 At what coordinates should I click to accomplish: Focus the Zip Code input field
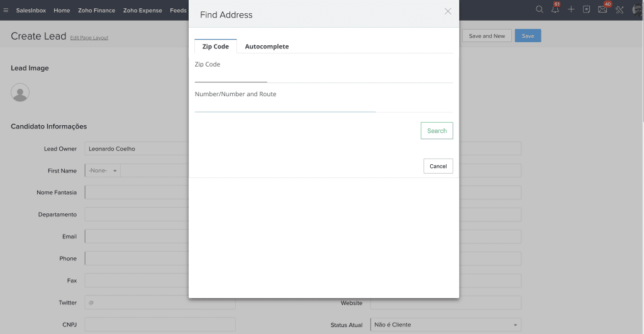(231, 77)
